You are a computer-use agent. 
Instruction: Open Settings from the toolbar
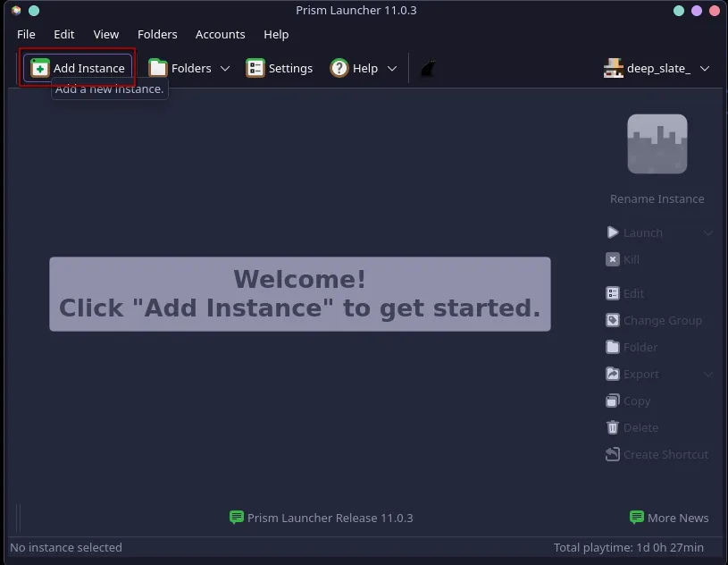[279, 68]
